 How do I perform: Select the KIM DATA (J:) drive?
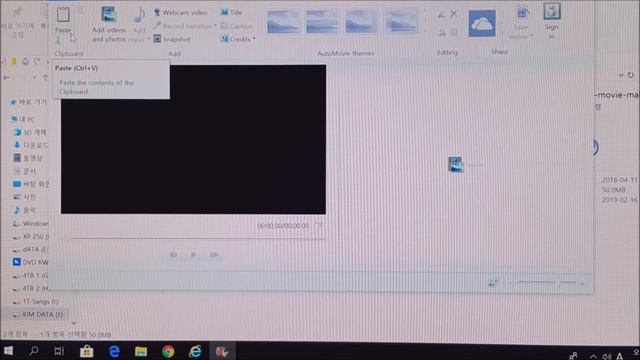coord(37,314)
